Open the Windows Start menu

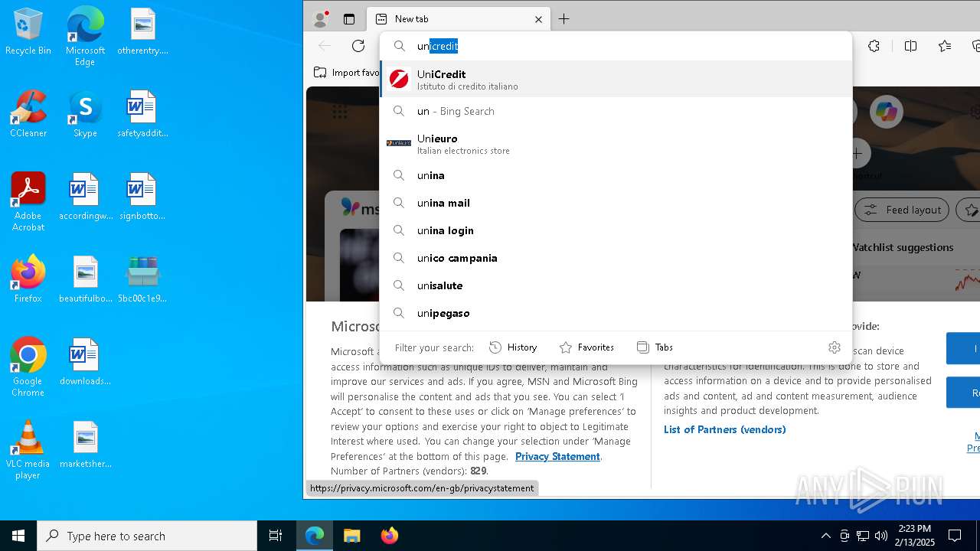pyautogui.click(x=18, y=536)
